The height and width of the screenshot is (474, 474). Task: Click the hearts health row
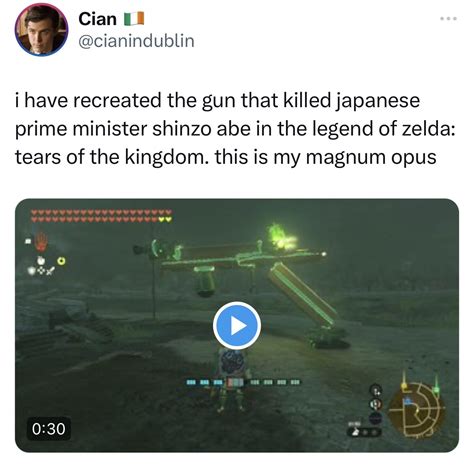click(101, 216)
